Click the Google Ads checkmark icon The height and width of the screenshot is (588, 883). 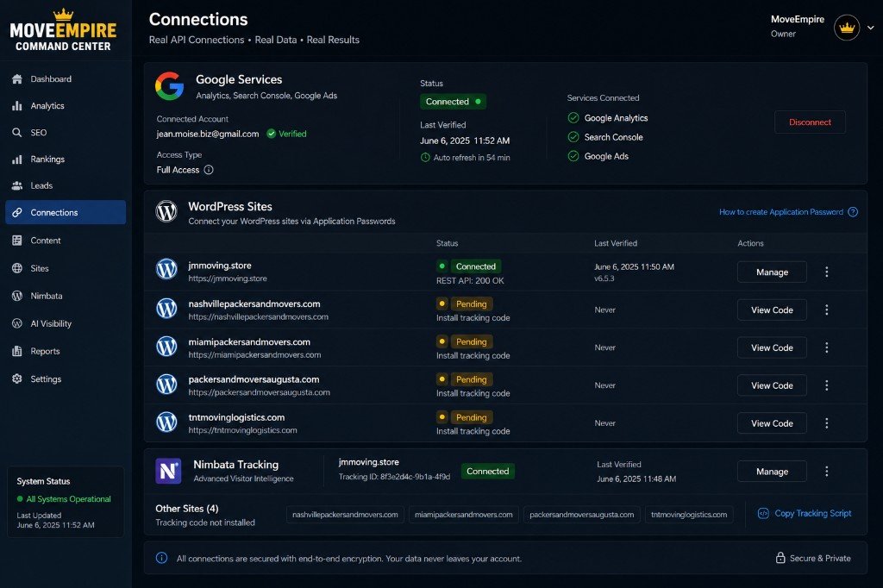[x=573, y=156]
